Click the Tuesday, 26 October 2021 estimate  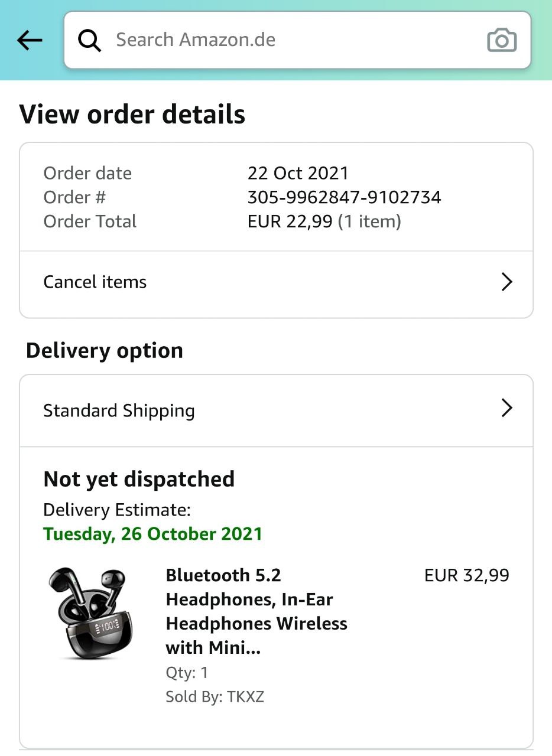[152, 534]
